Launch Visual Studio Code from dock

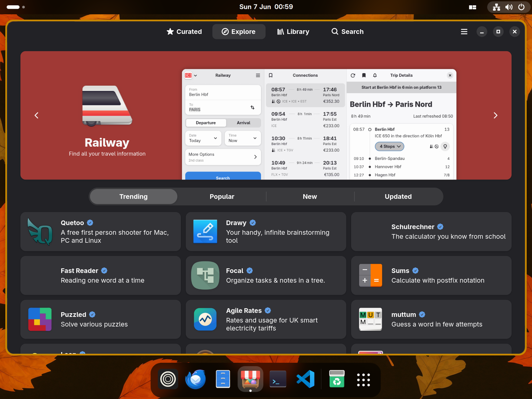click(x=305, y=379)
